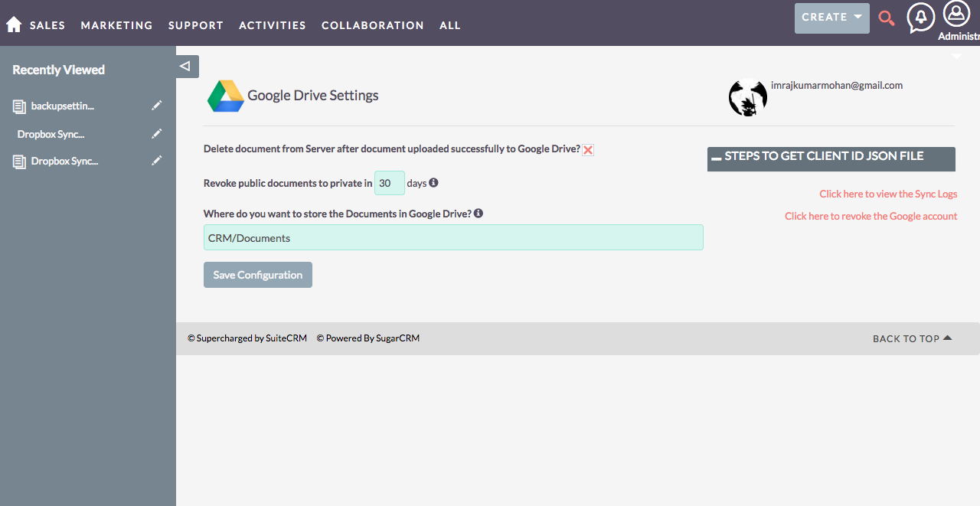Open last Dropbox Sync... recently viewed item
Image resolution: width=980 pixels, height=506 pixels.
coord(65,162)
